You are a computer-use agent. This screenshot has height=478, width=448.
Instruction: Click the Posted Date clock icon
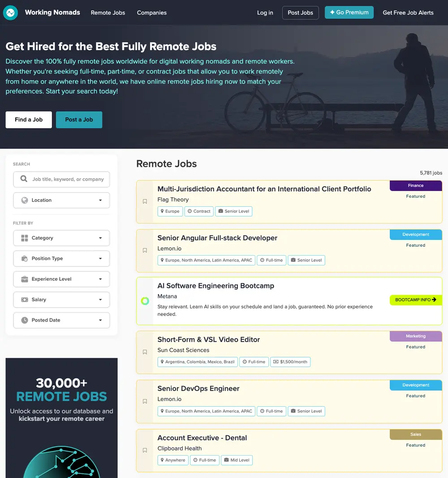[x=25, y=320]
